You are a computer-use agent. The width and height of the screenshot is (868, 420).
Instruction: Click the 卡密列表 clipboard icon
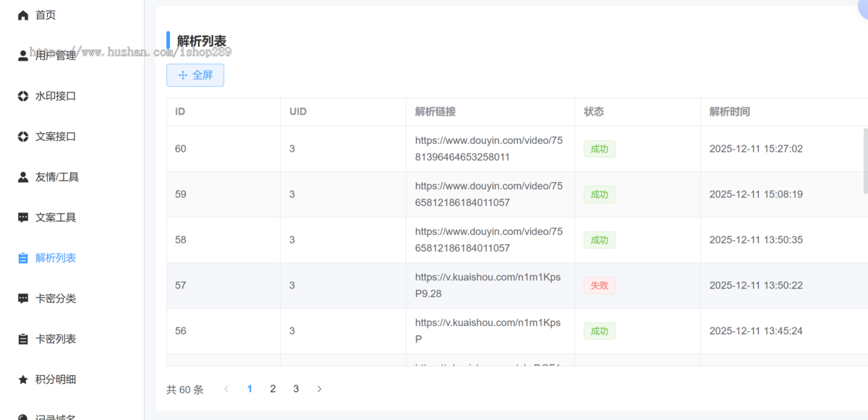(23, 339)
